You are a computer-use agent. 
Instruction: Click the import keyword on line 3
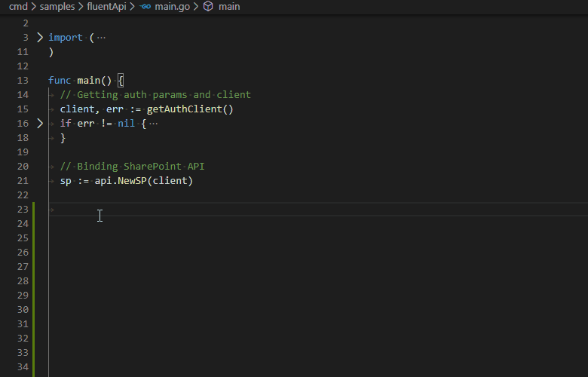(x=66, y=38)
